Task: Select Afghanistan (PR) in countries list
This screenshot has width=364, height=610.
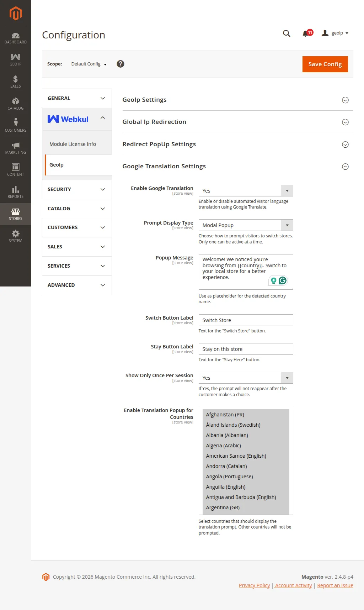Action: click(246, 415)
